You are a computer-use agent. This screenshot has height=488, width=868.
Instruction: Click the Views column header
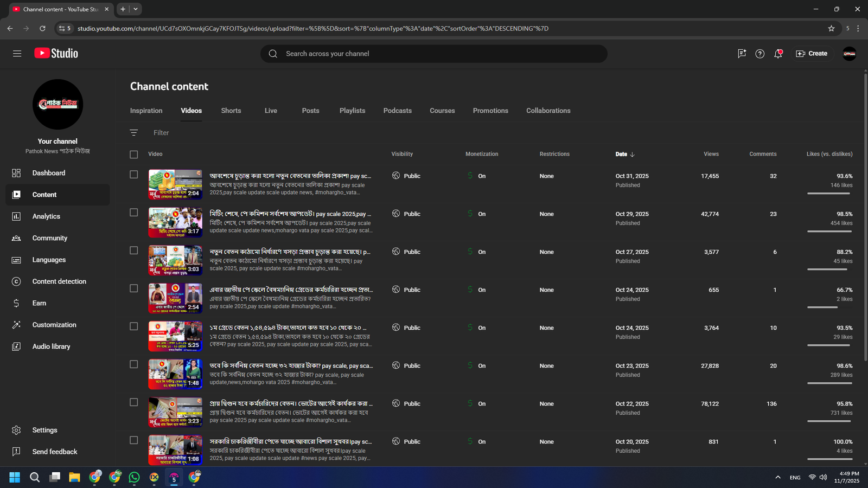pyautogui.click(x=711, y=154)
